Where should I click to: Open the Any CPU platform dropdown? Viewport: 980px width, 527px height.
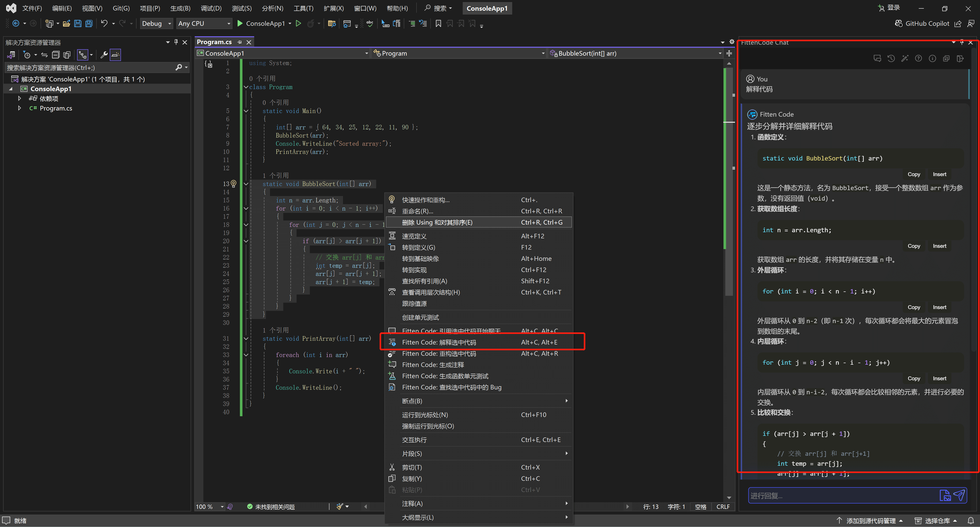(x=204, y=23)
